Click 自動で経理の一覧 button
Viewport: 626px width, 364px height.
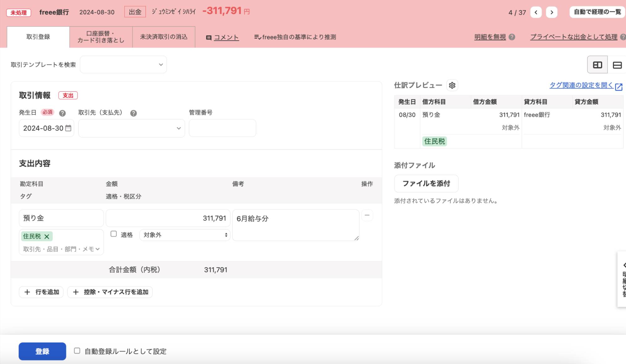597,12
